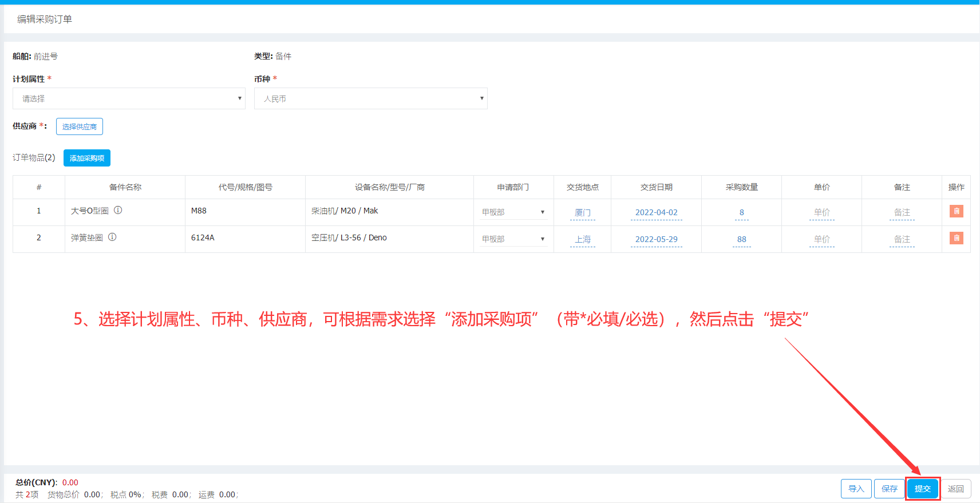
Task: Click the 订单物品(2) label
Action: tap(34, 157)
